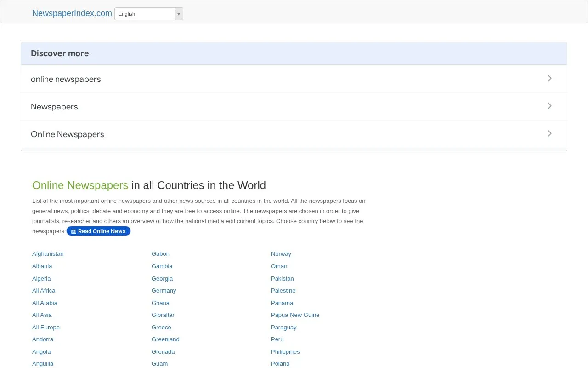Open the Albania newspapers link

(x=42, y=266)
